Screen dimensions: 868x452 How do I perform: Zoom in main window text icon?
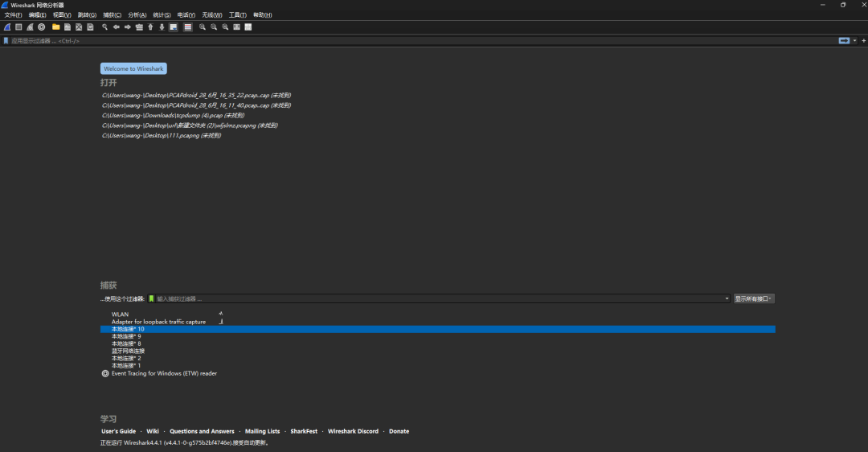pos(202,27)
